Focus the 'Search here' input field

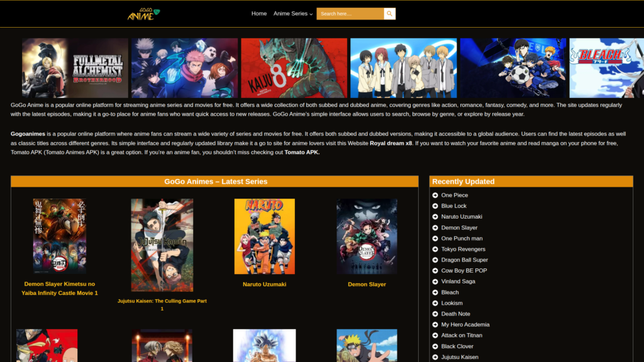[350, 14]
